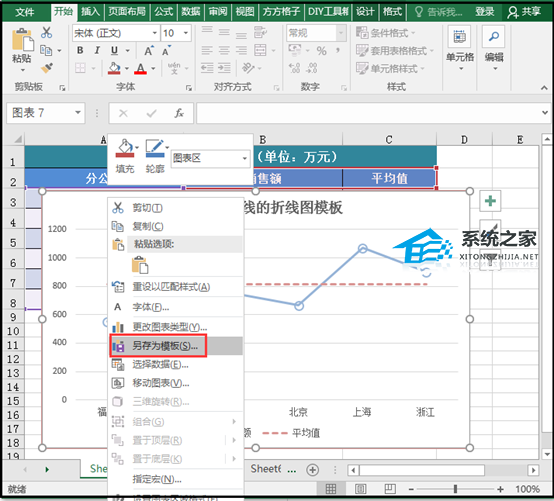The image size is (554, 501).
Task: Switch to the 公式 formulas tab
Action: click(164, 12)
